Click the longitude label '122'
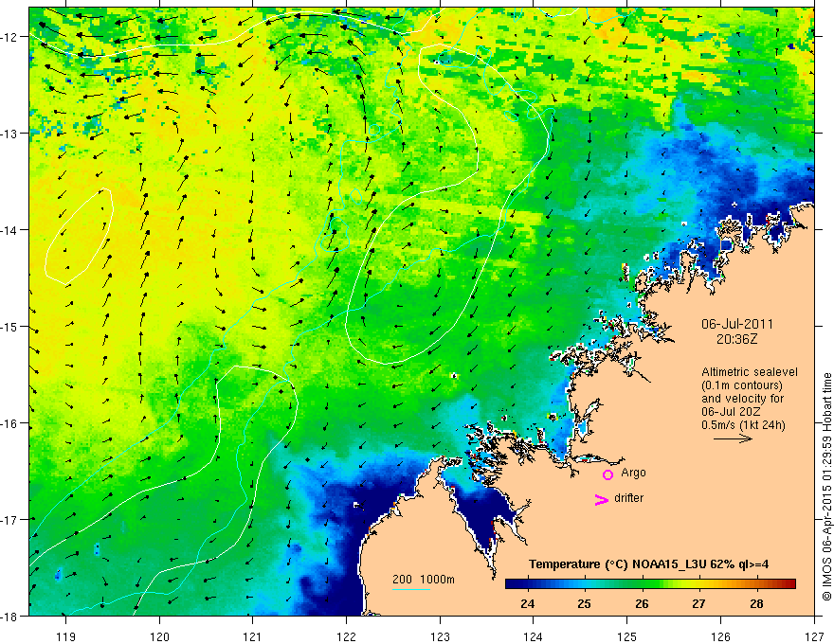 (x=346, y=636)
